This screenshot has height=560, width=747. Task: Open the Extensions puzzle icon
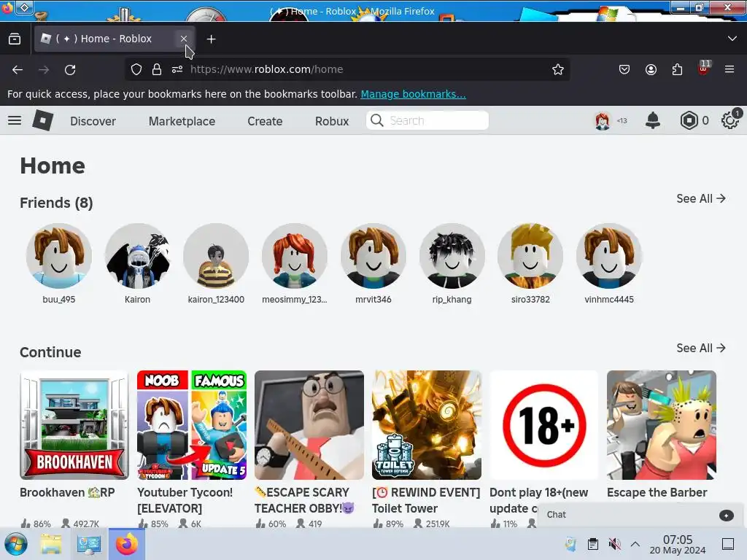tap(677, 69)
